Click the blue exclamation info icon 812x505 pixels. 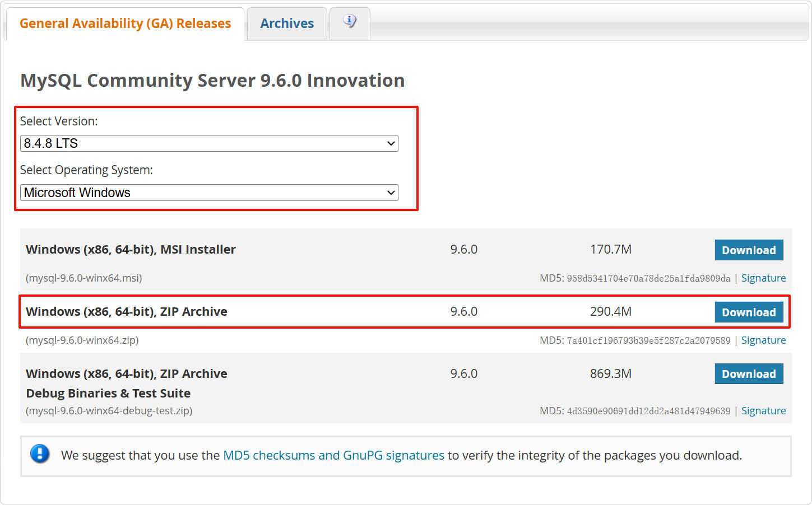[40, 453]
